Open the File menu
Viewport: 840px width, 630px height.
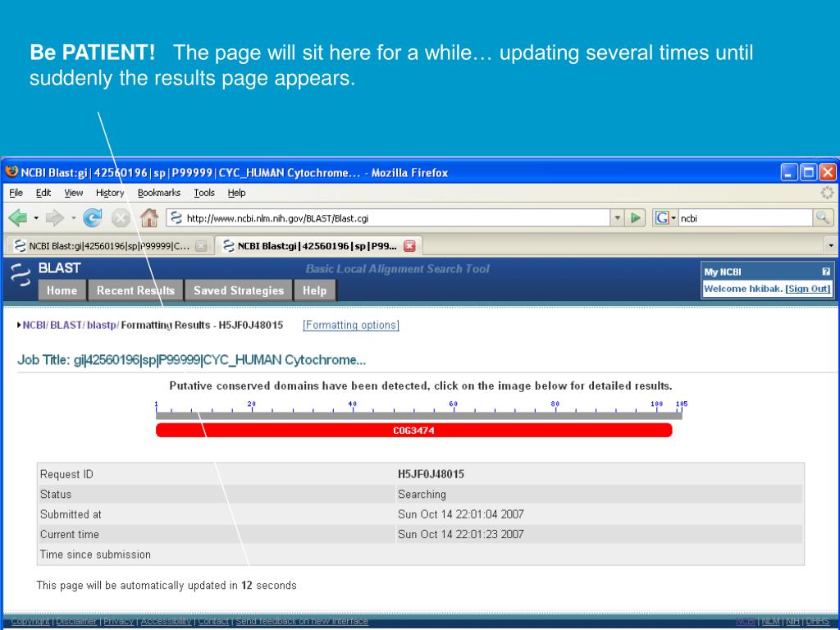pyautogui.click(x=16, y=193)
